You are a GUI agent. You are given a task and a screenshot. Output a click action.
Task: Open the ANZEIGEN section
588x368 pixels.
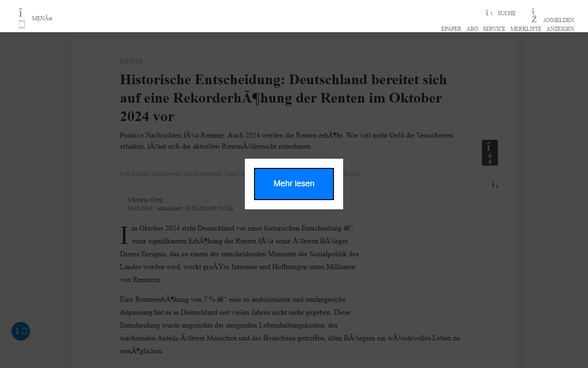(560, 29)
